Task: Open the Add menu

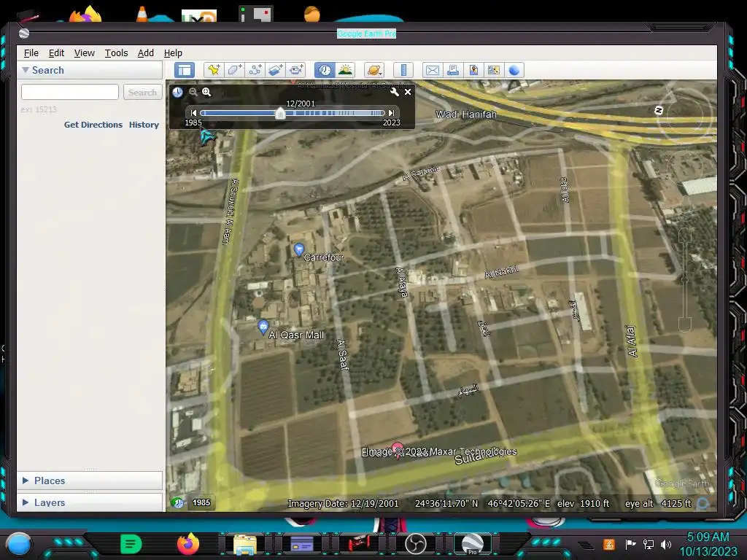Action: [146, 52]
